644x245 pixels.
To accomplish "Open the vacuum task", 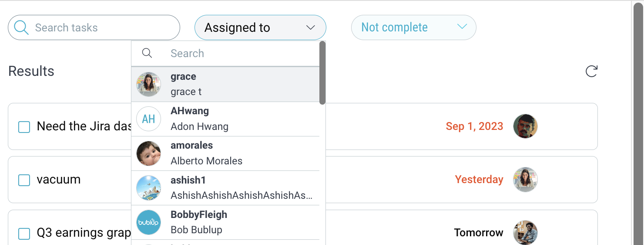I will pyautogui.click(x=59, y=180).
